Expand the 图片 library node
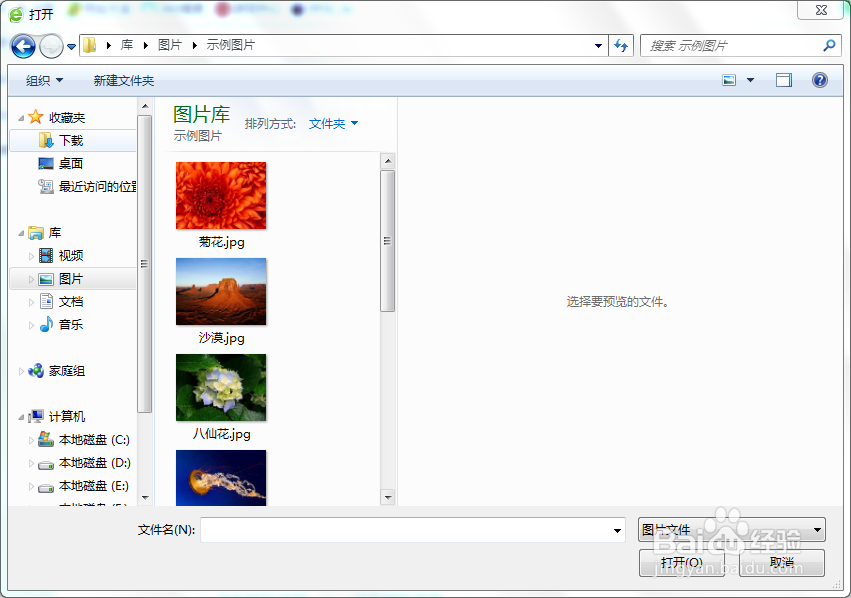This screenshot has width=851, height=598. (31, 279)
